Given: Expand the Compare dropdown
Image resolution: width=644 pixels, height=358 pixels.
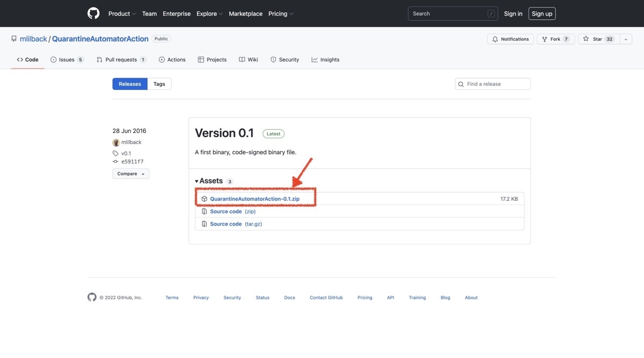Looking at the screenshot, I should (x=131, y=174).
